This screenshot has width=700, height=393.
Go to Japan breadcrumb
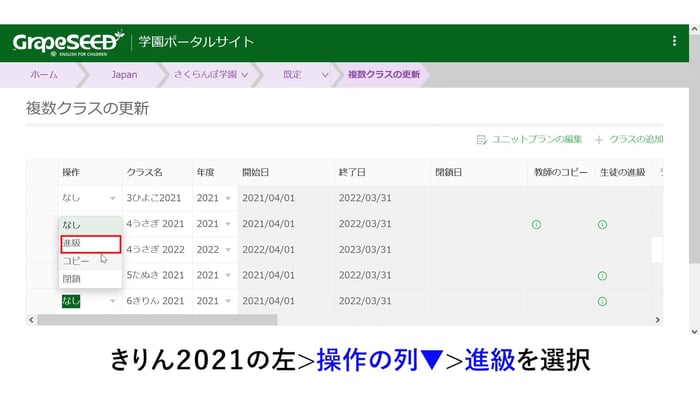[x=124, y=75]
